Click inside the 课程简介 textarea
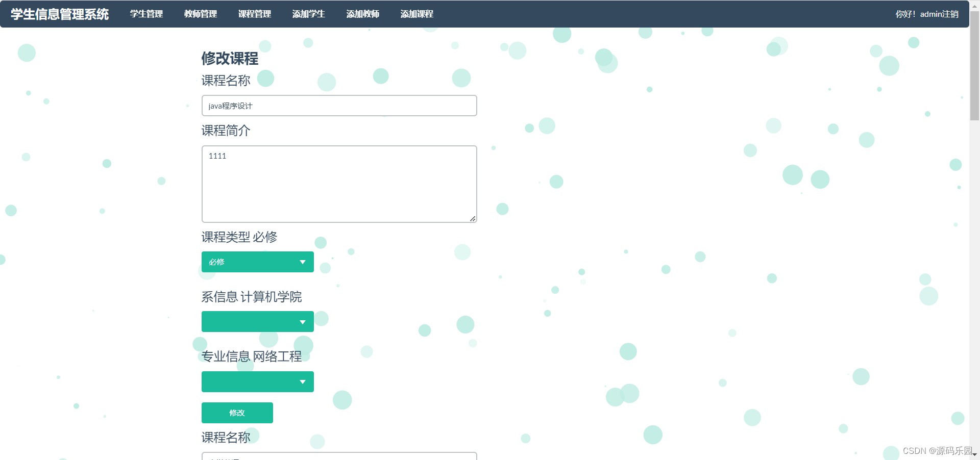This screenshot has width=980, height=460. [338, 184]
